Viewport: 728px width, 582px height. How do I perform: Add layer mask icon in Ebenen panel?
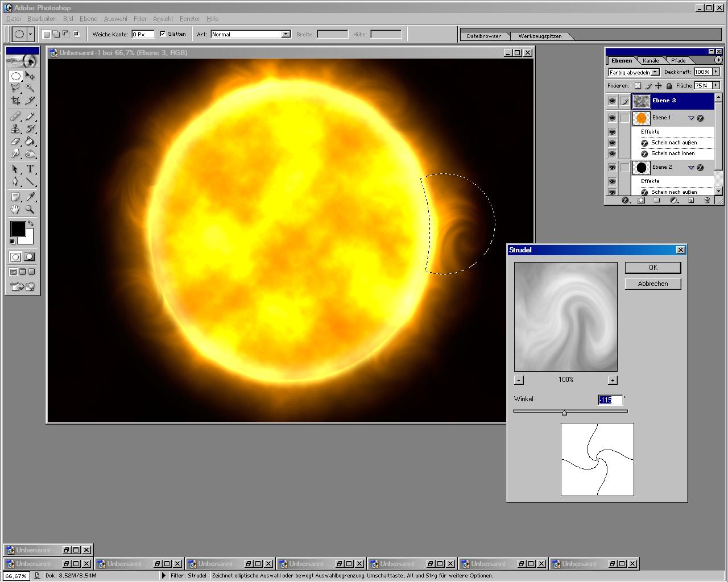pos(641,200)
